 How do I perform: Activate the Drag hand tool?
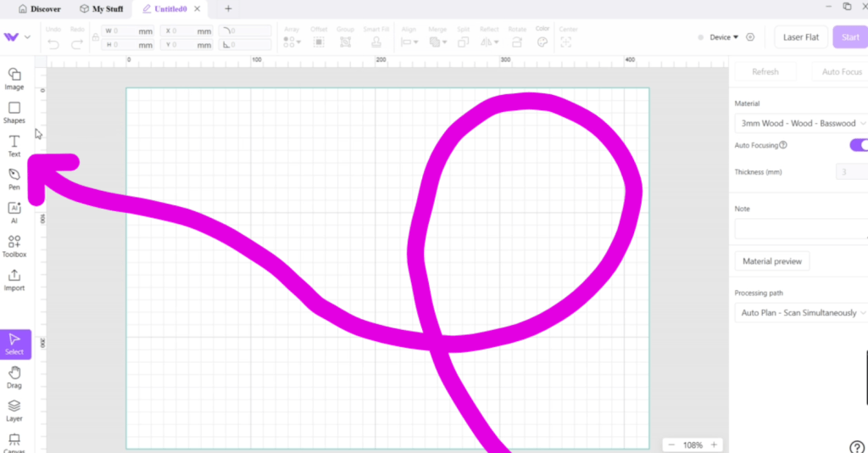pyautogui.click(x=14, y=377)
